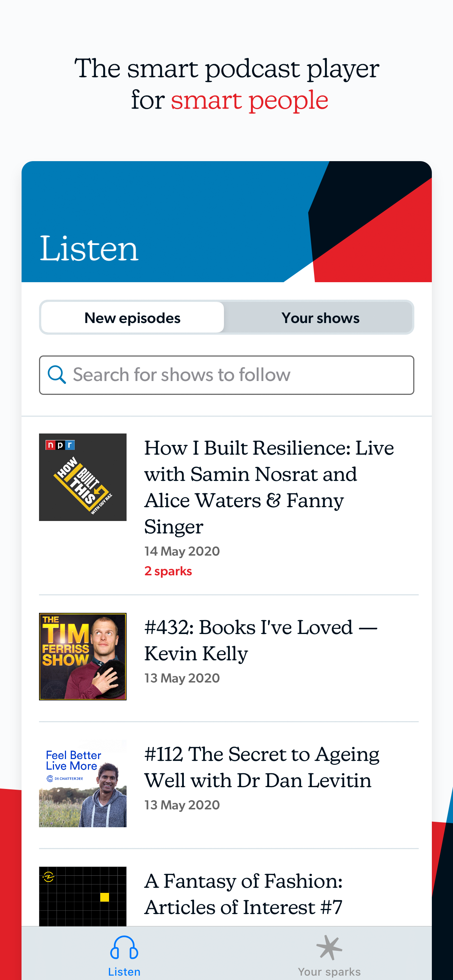This screenshot has width=453, height=980.
Task: Open #432 Books I've Loved episode
Action: coord(261,640)
